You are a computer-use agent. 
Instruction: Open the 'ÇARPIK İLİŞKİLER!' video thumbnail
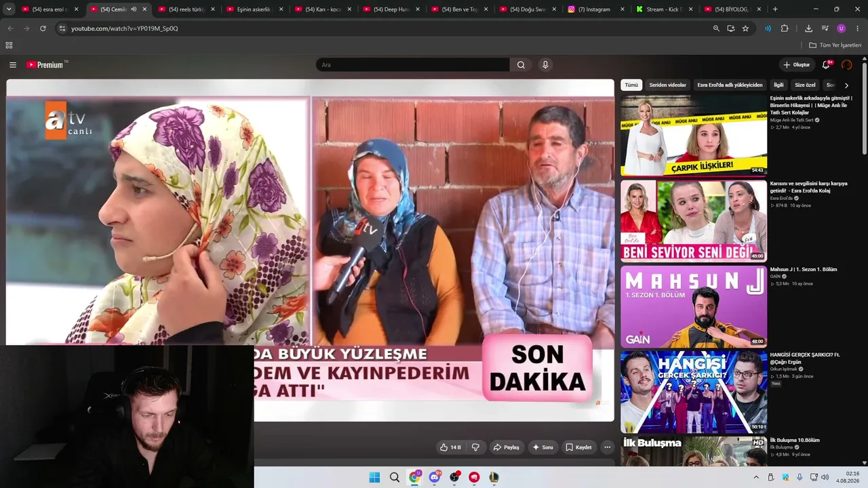pos(694,136)
